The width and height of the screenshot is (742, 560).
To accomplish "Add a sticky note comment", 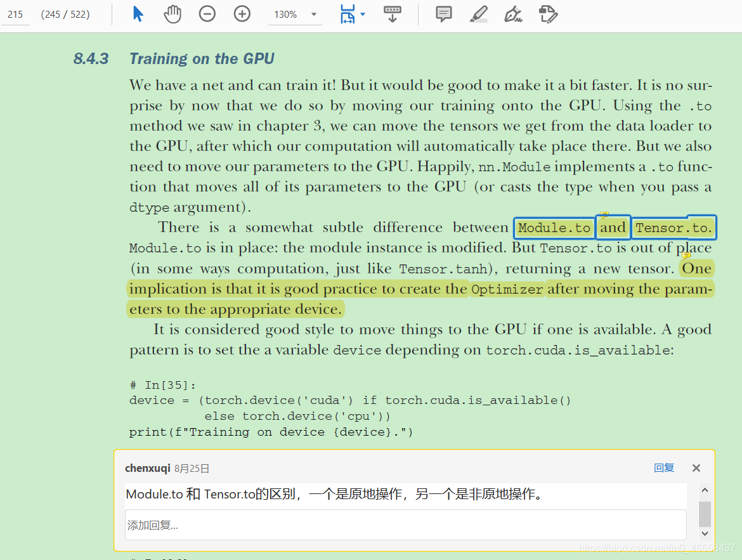I will (x=443, y=14).
